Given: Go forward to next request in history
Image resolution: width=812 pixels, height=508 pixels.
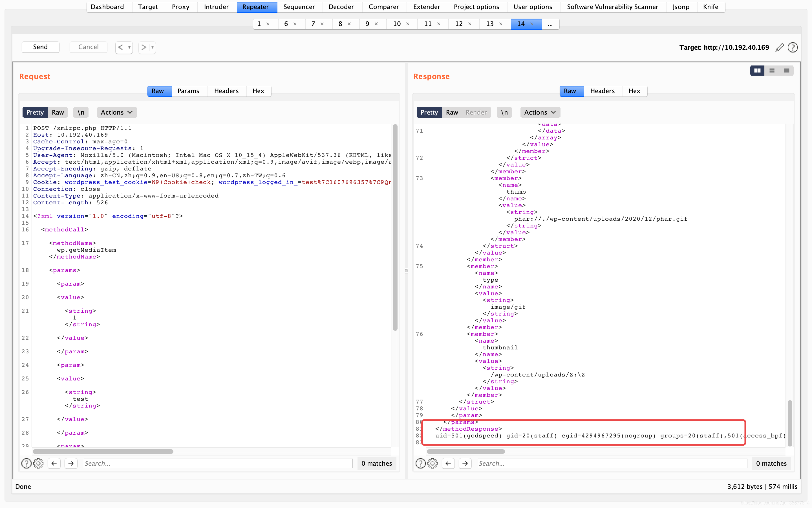Looking at the screenshot, I should (x=144, y=47).
